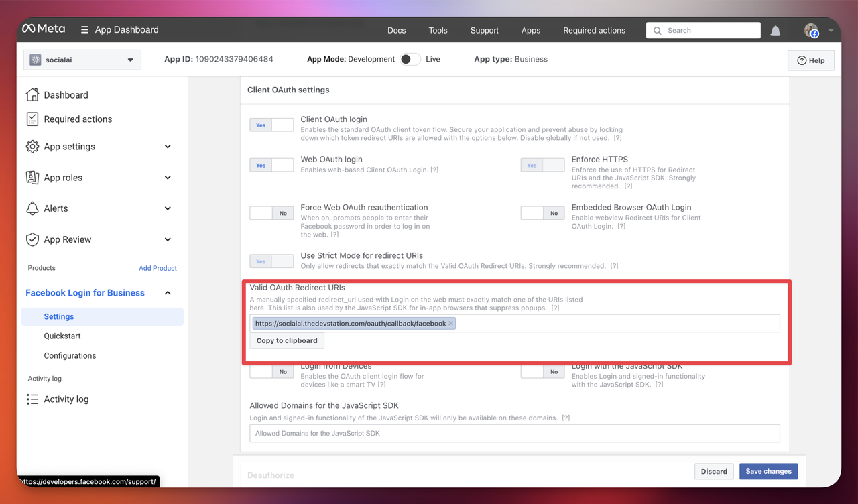Open the profile avatar menu
The image size is (858, 504).
coord(812,31)
